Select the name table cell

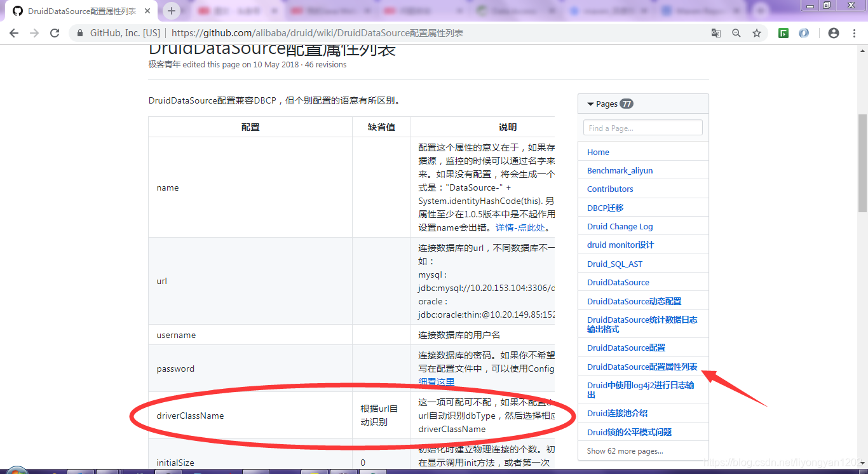[x=250, y=187]
